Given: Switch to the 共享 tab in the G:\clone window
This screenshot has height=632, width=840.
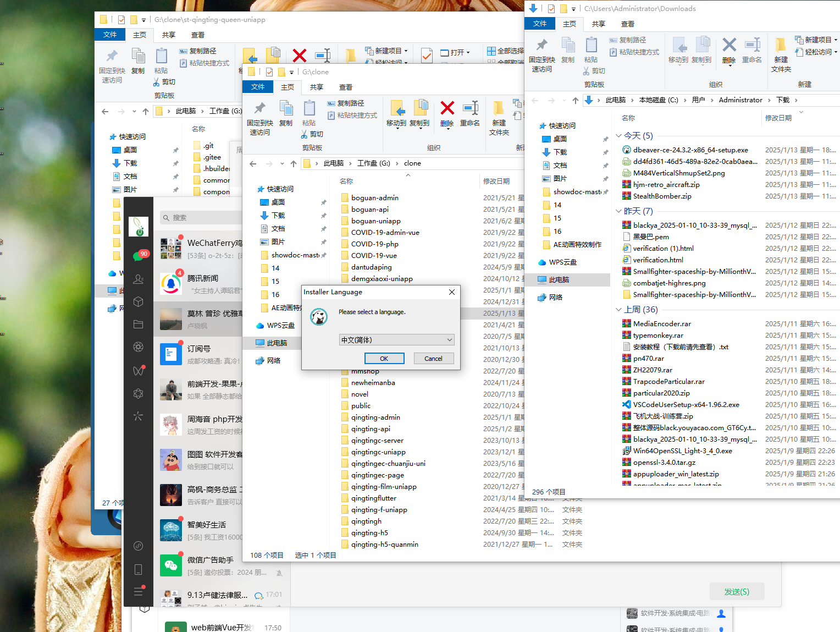Looking at the screenshot, I should click(317, 87).
